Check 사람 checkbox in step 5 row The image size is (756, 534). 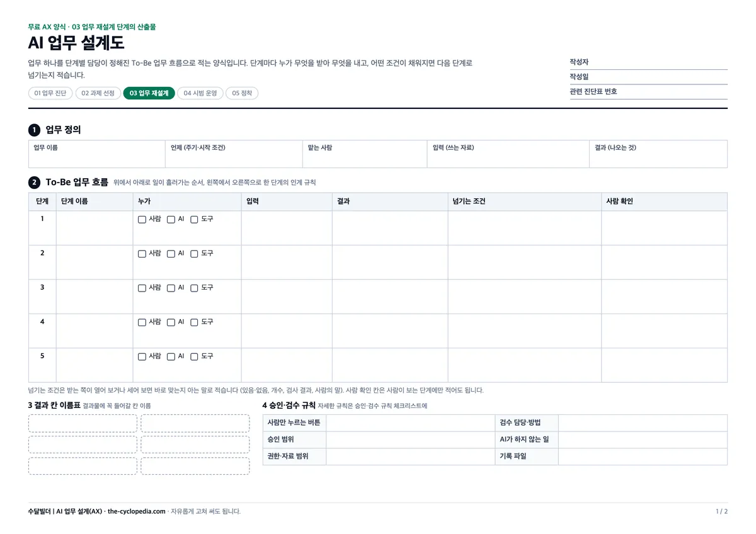(142, 356)
